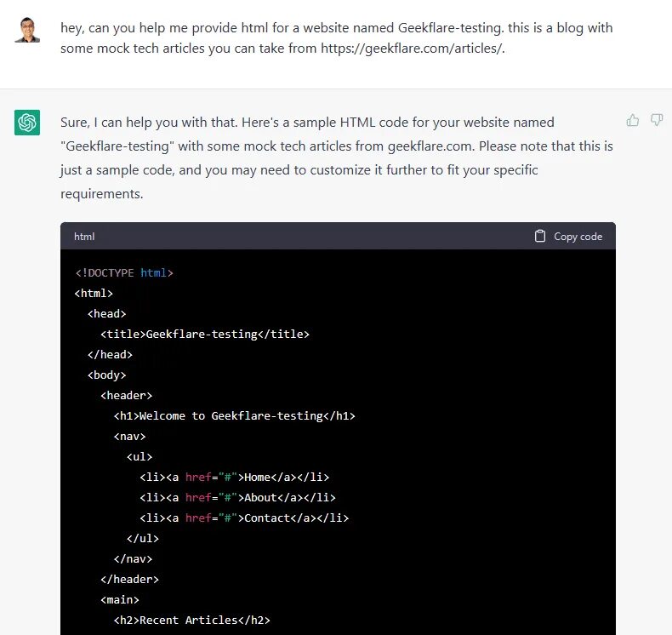Viewport: 672px width, 635px height.
Task: Click the clipboard icon in code header
Action: tap(540, 236)
